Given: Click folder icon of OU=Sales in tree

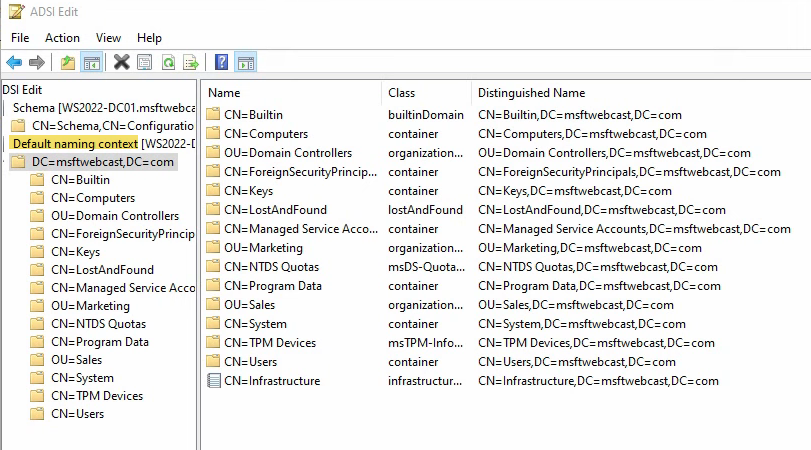Looking at the screenshot, I should [x=37, y=359].
